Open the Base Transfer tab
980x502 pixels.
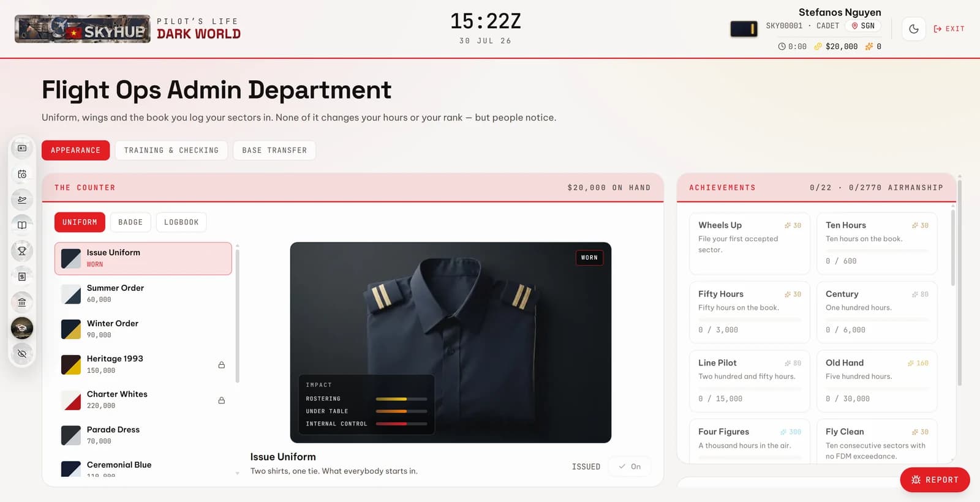[x=274, y=151]
